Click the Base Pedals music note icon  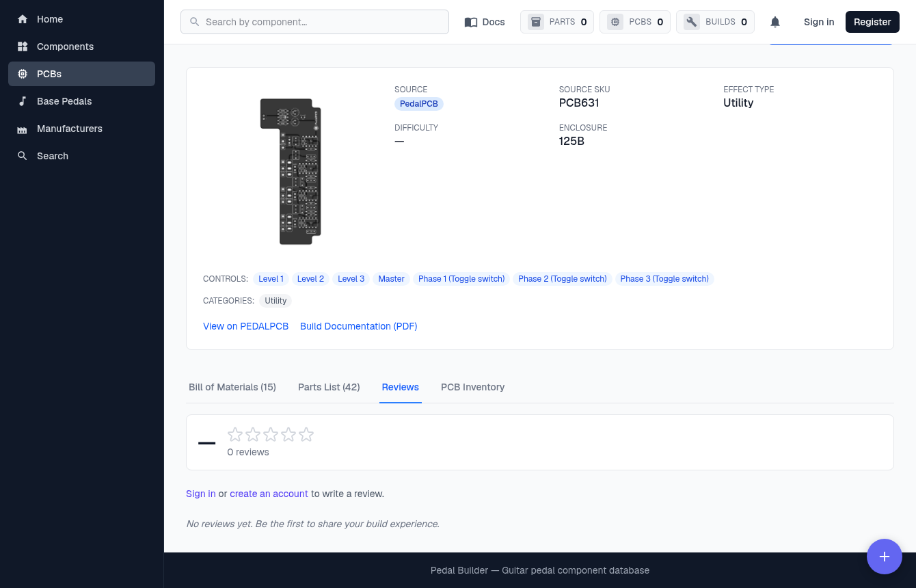pyautogui.click(x=23, y=101)
